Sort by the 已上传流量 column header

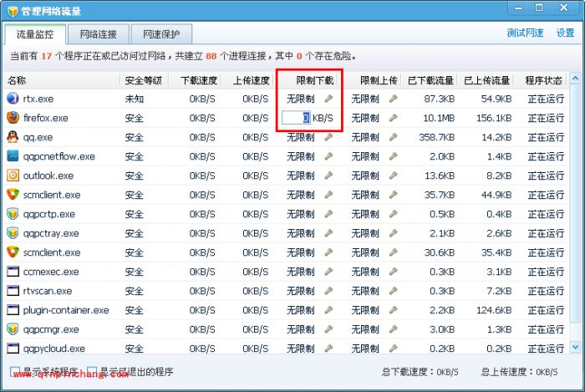point(486,80)
